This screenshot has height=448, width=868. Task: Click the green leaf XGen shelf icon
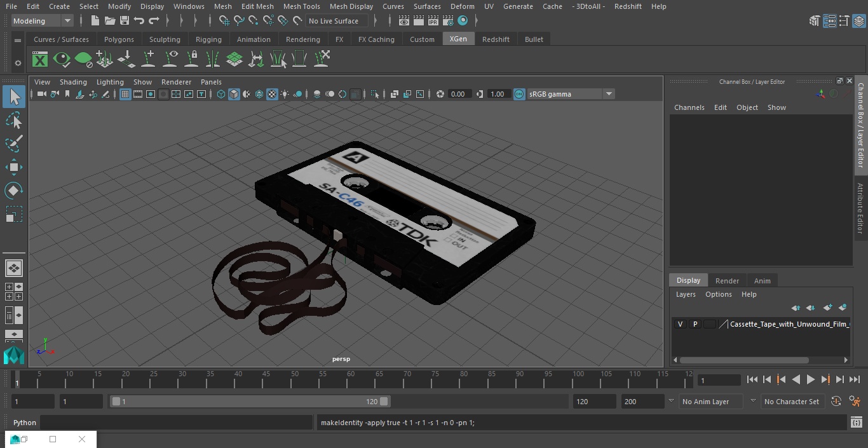click(x=83, y=60)
